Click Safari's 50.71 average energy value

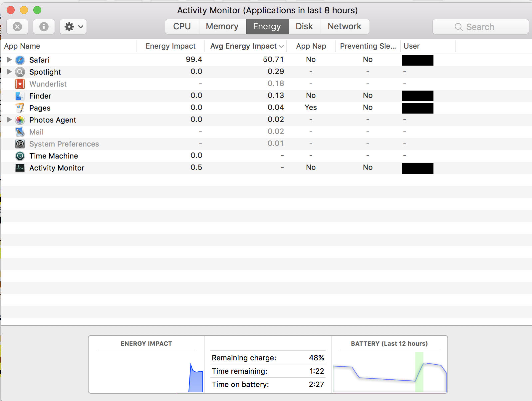coord(273,59)
